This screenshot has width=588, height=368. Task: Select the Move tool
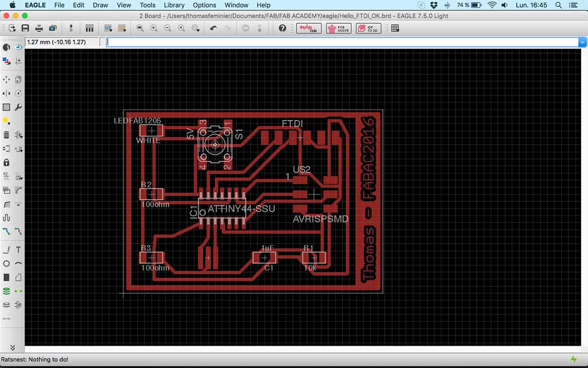point(6,79)
